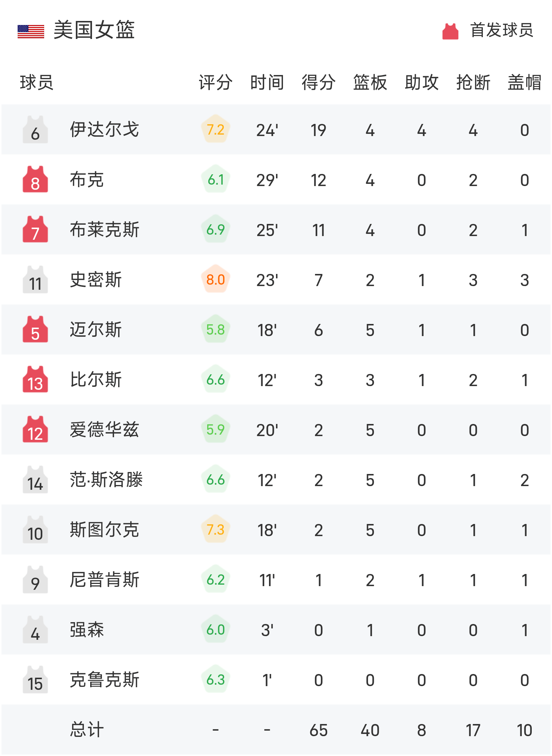Image resolution: width=552 pixels, height=756 pixels.
Task: Click the red starter jersey legend icon
Action: coord(450,31)
